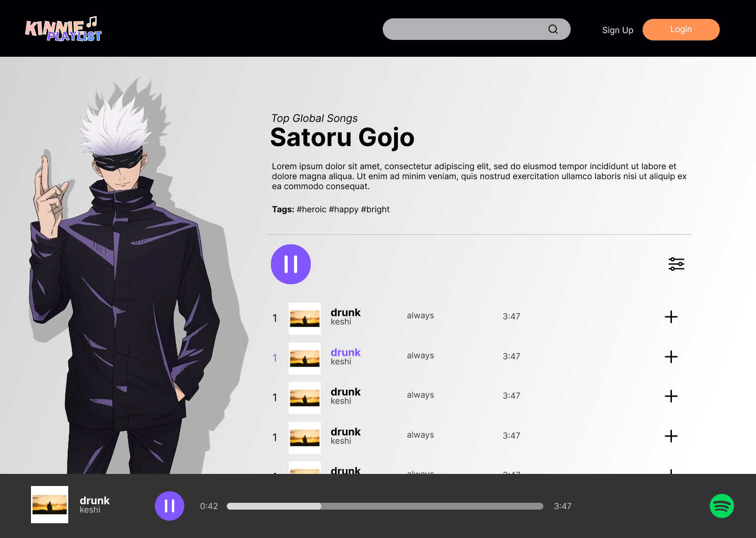Click the #happy tag
The width and height of the screenshot is (756, 538).
pos(343,209)
